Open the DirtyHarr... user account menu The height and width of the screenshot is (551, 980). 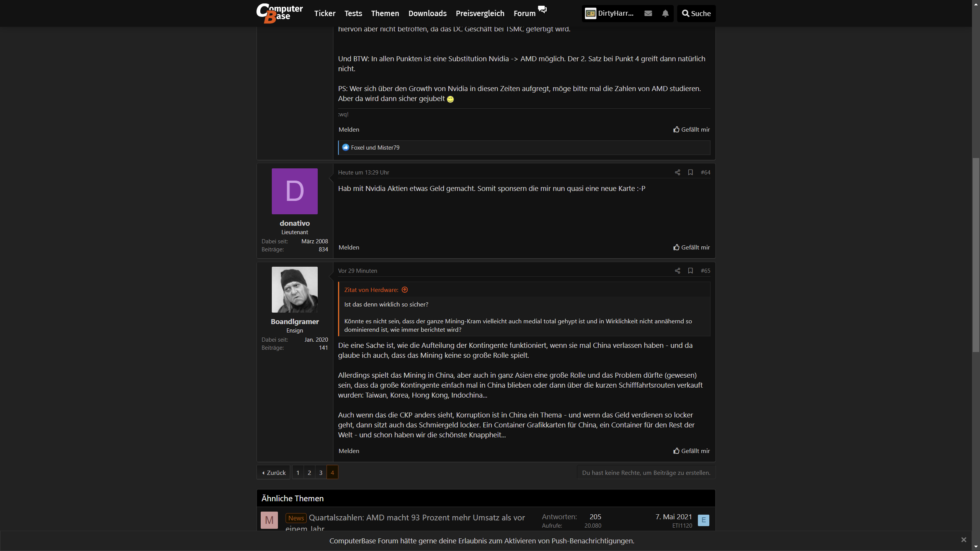pyautogui.click(x=609, y=13)
